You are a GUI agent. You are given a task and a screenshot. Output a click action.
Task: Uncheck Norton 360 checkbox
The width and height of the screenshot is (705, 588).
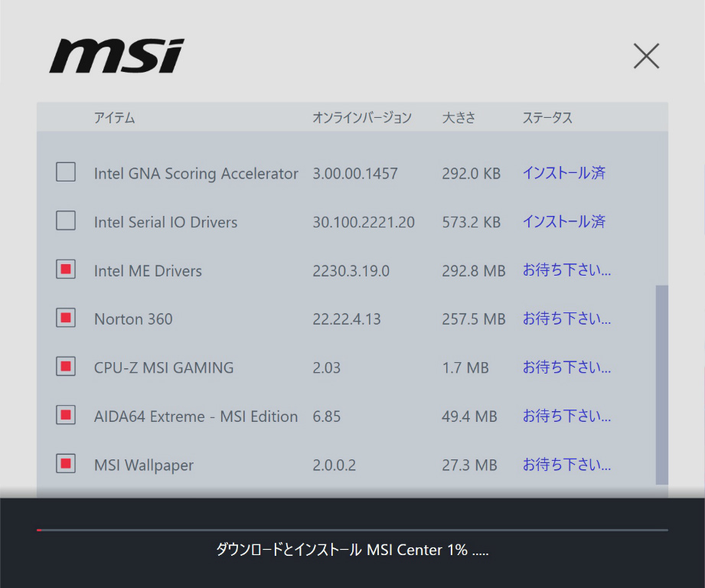(66, 318)
